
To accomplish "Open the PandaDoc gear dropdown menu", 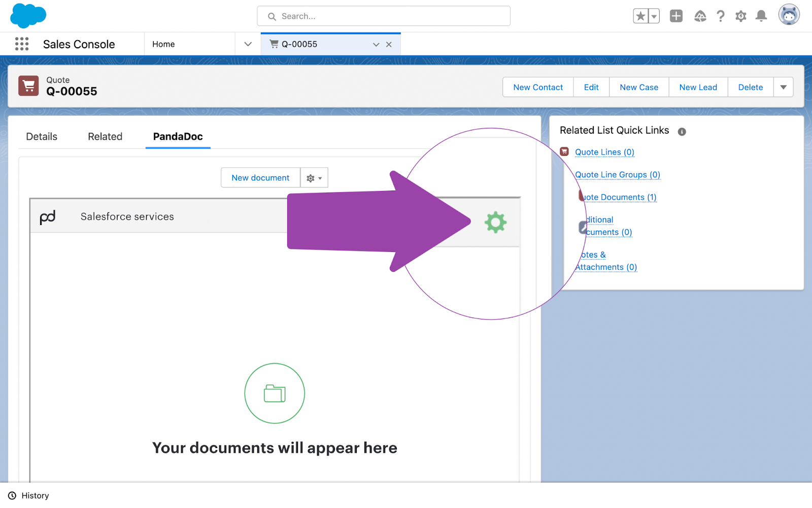I will pyautogui.click(x=314, y=178).
